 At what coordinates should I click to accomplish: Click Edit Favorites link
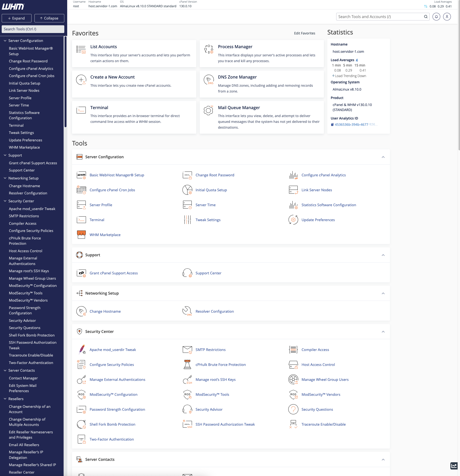click(305, 33)
